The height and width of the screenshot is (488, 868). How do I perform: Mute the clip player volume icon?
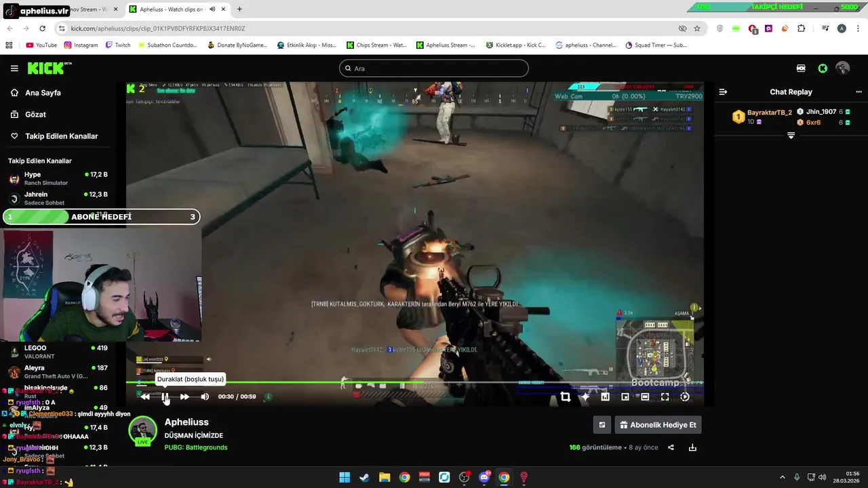point(205,396)
